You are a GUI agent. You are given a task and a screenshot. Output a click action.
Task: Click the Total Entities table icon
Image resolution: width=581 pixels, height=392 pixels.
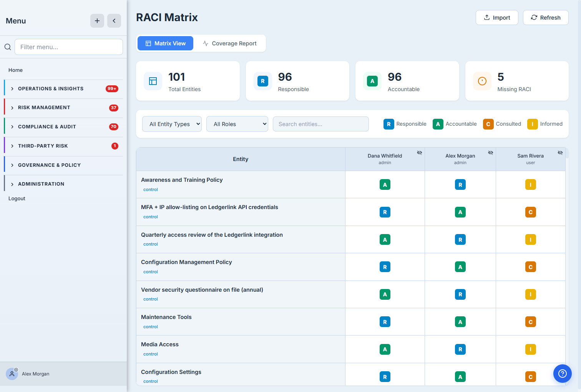pyautogui.click(x=153, y=81)
